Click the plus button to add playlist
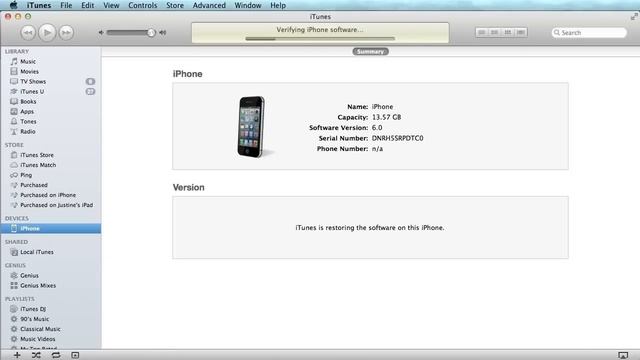This screenshot has height=360, width=640. click(x=17, y=355)
